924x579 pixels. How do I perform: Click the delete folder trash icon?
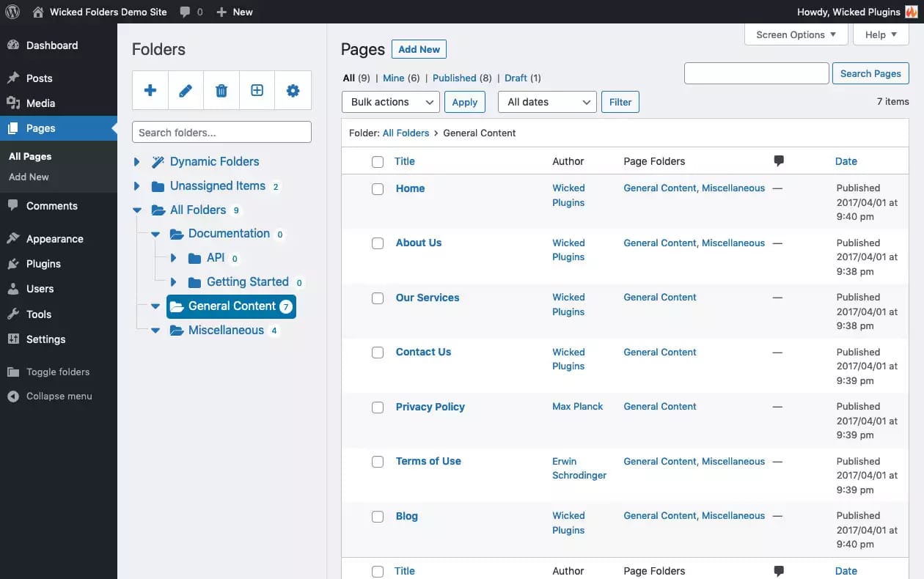(x=221, y=90)
